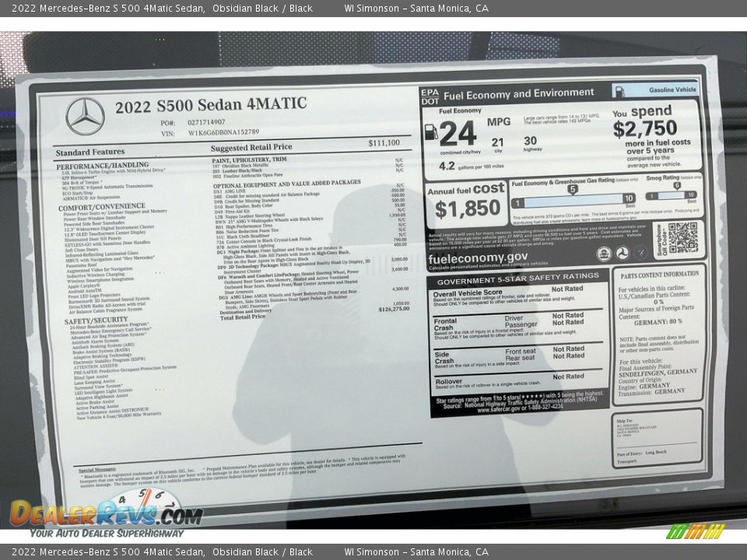
Task: Click the 4.2 gallons per 100 miles value
Action: pos(447,166)
